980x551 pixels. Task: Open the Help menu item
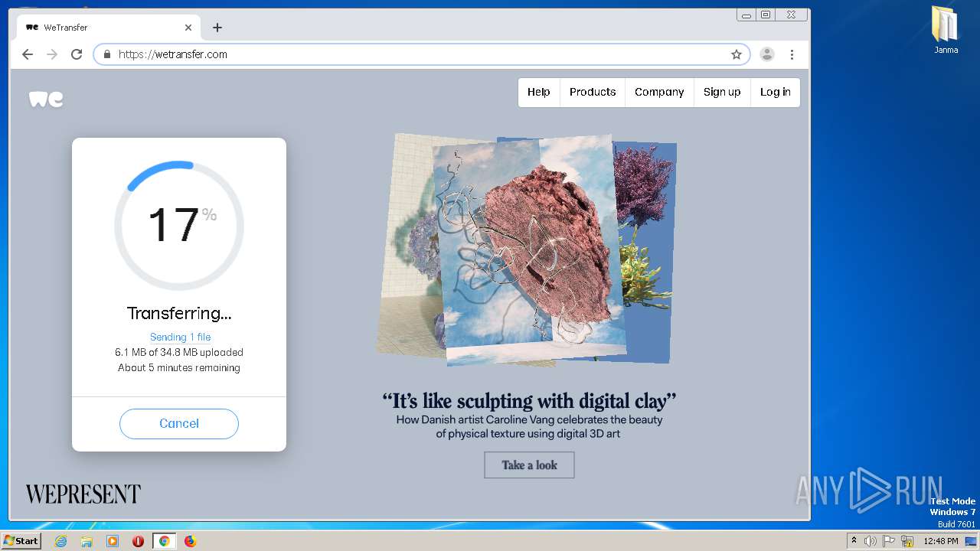[539, 92]
